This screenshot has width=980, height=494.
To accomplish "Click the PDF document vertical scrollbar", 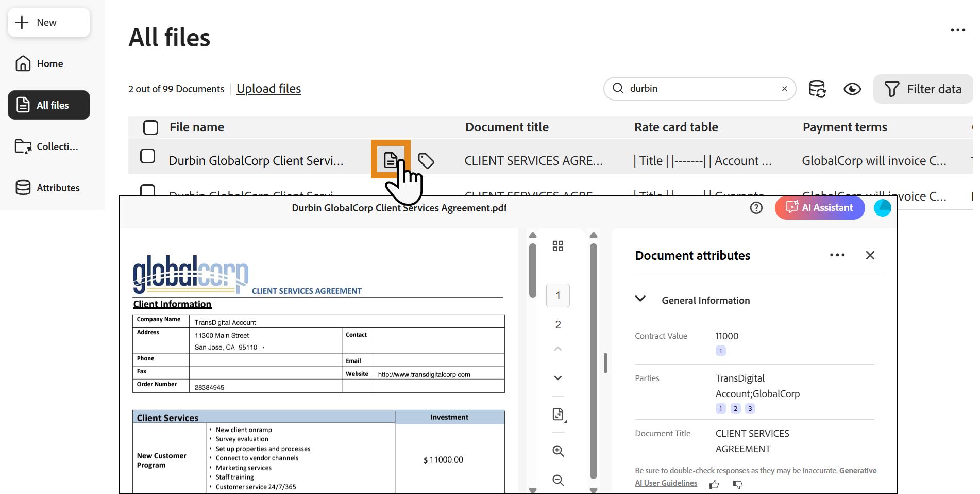I will point(533,270).
